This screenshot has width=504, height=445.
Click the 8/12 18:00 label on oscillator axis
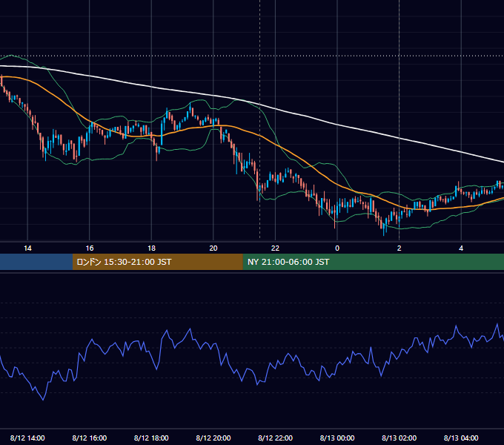(x=151, y=438)
